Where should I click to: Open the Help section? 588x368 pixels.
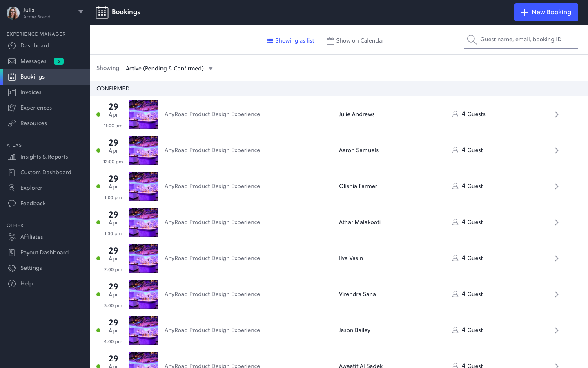click(x=26, y=283)
